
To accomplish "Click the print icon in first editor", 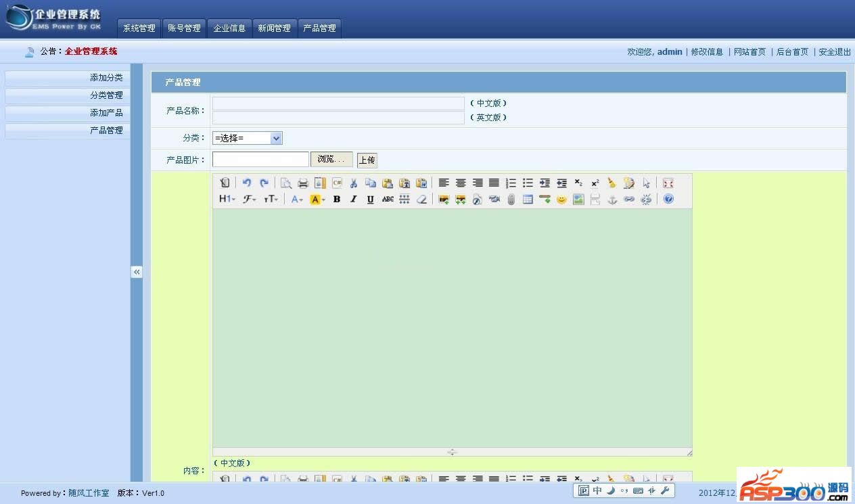I will [x=303, y=183].
